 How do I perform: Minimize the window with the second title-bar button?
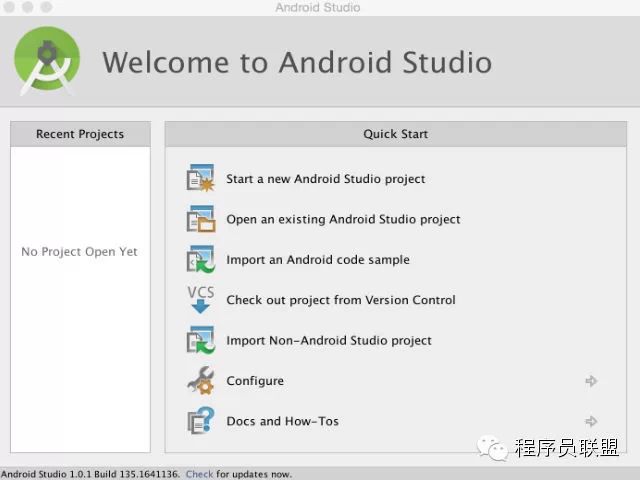(28, 7)
